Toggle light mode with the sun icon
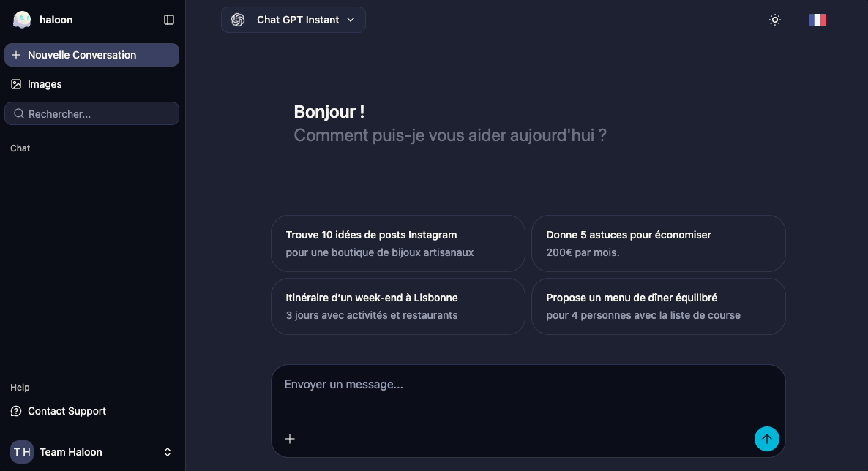The height and width of the screenshot is (471, 868). (x=775, y=20)
